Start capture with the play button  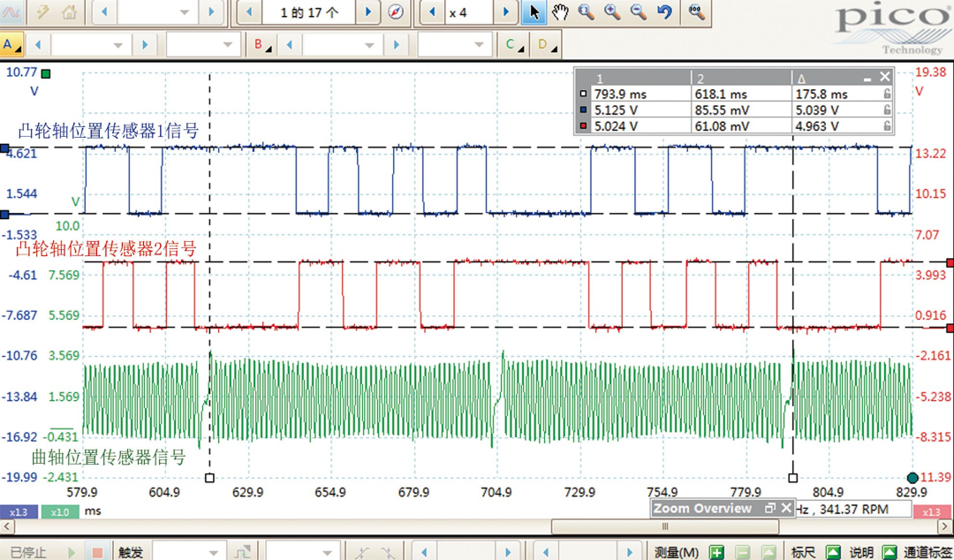[x=72, y=552]
